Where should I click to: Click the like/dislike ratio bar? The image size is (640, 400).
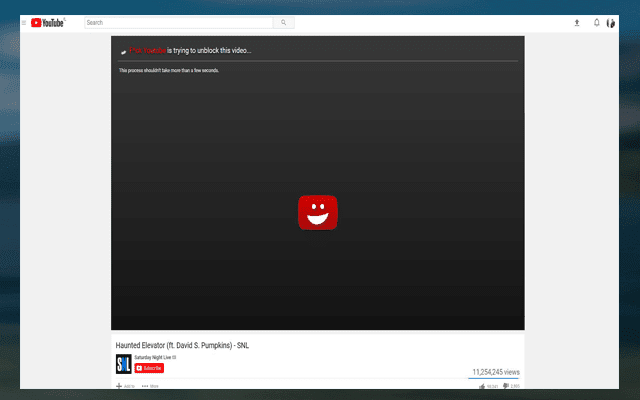coord(494,379)
